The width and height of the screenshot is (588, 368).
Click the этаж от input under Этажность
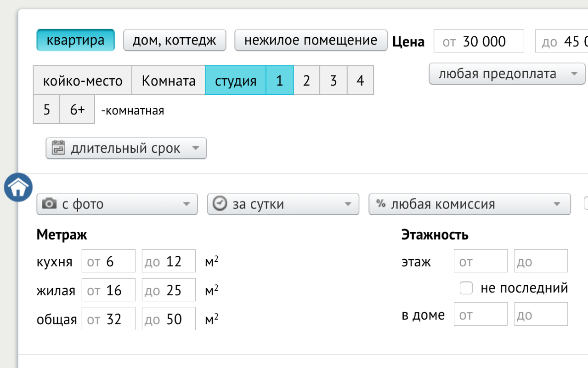tap(481, 260)
